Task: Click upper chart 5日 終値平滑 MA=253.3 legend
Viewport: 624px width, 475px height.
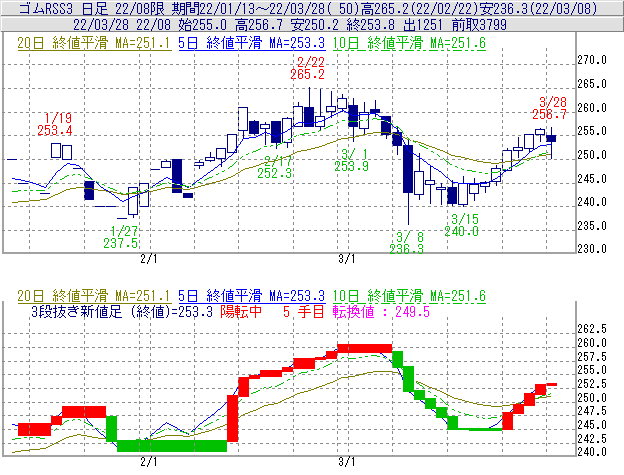Action: coord(252,43)
